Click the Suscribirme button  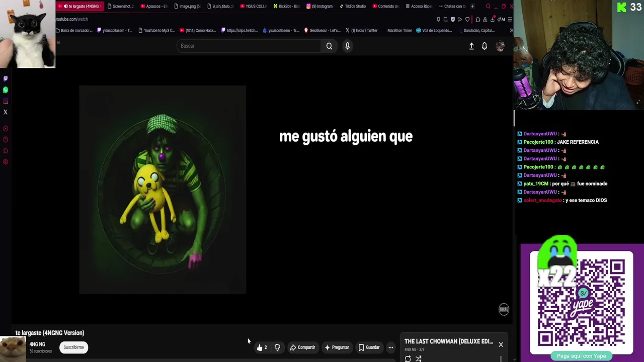[x=73, y=347]
